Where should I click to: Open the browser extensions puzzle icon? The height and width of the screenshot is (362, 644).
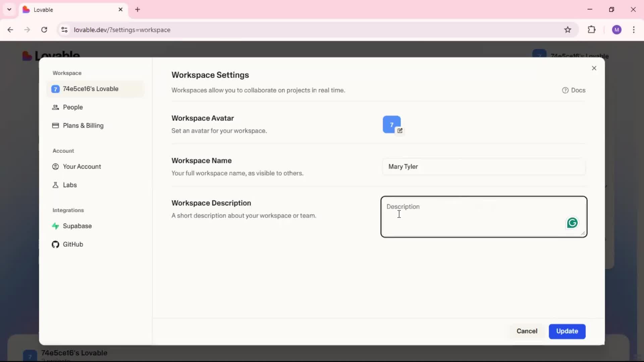(592, 30)
